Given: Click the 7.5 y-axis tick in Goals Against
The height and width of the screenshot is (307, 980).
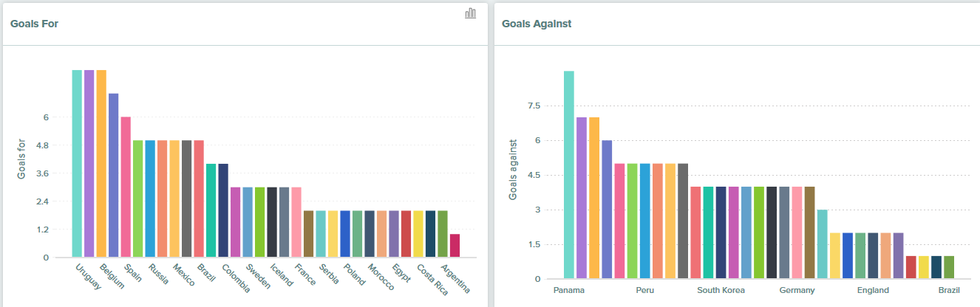Looking at the screenshot, I should 534,106.
